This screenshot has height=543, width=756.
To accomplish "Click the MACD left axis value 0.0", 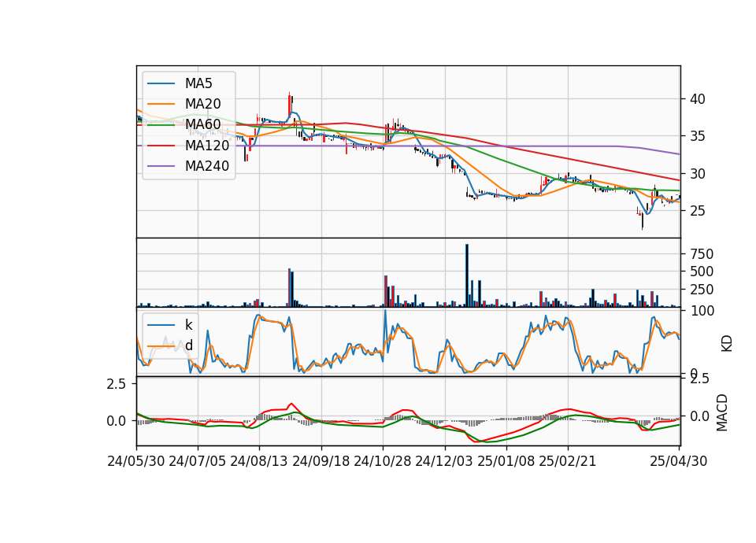I will click(x=117, y=421).
